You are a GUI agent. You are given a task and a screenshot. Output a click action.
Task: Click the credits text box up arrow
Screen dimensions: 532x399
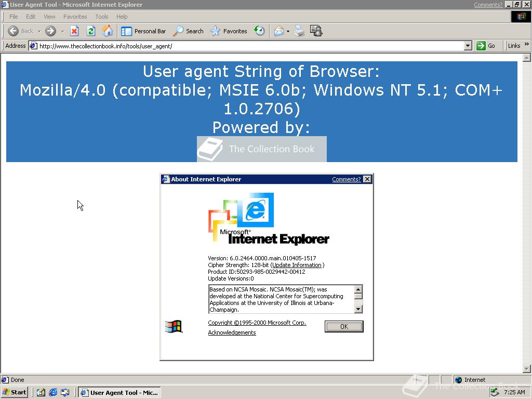358,289
